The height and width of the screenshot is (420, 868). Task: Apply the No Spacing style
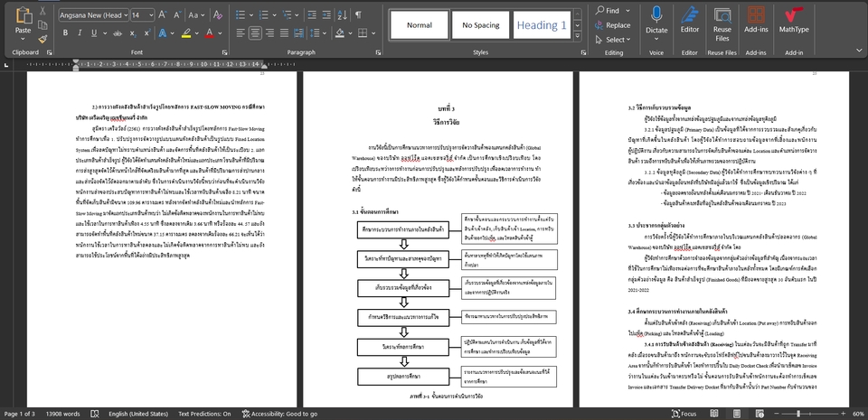pyautogui.click(x=480, y=25)
